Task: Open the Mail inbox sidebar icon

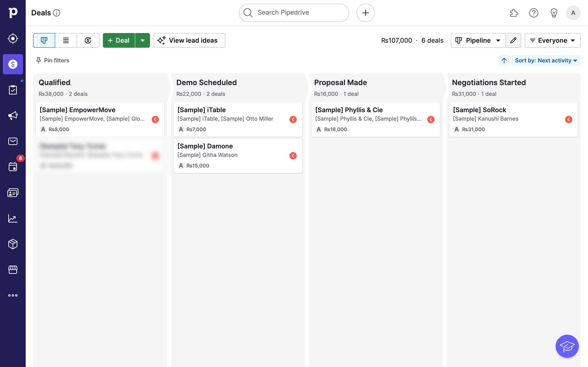Action: pyautogui.click(x=13, y=141)
